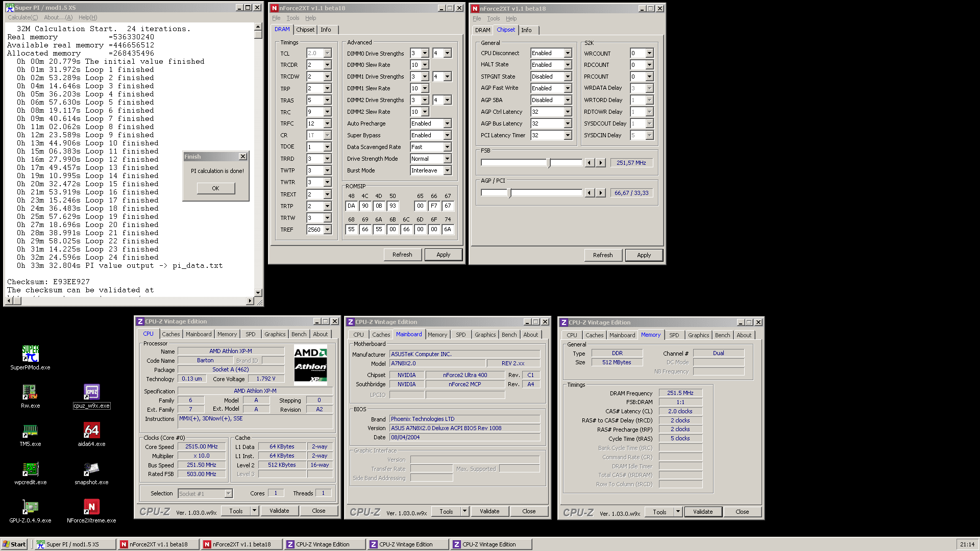980x551 pixels.
Task: Click Close in the right CPU-Z window
Action: pyautogui.click(x=742, y=512)
